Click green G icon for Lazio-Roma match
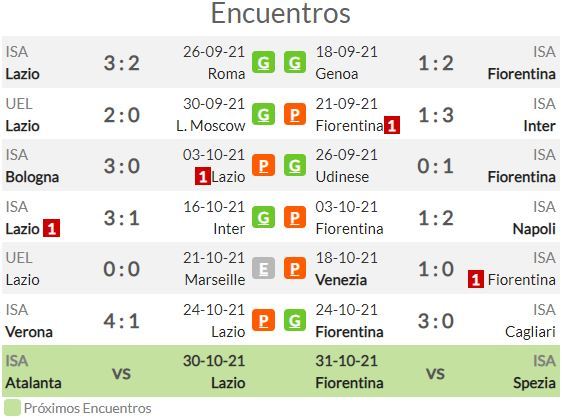Screen dimensions: 562x418 tap(263, 62)
